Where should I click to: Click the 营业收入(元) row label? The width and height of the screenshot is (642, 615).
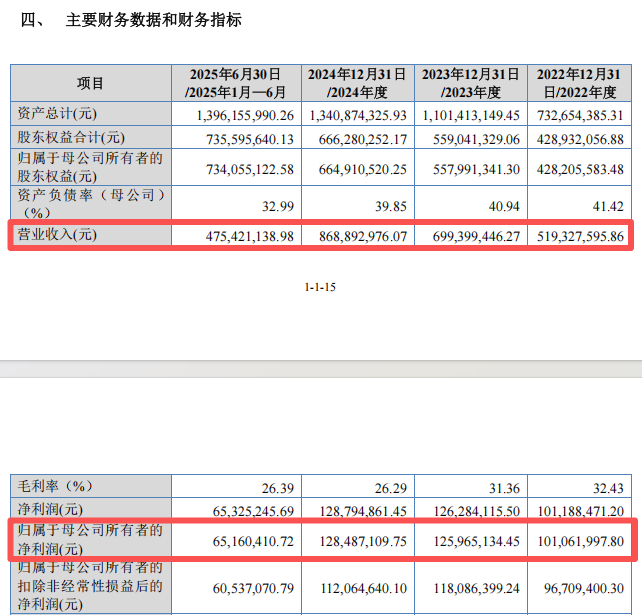click(x=57, y=235)
